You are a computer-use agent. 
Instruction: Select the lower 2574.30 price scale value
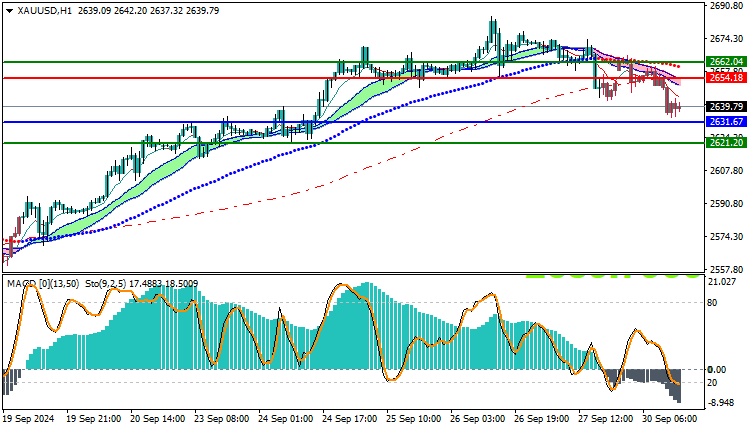726,236
